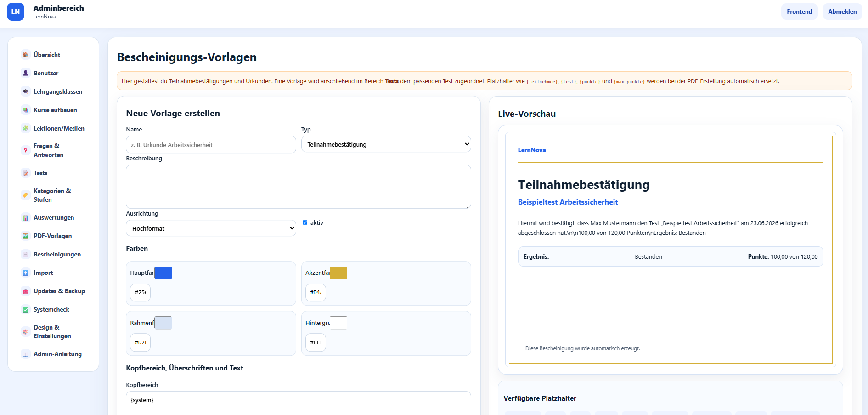Click the Admin-Anleitung book icon
This screenshot has height=415, width=868.
26,354
